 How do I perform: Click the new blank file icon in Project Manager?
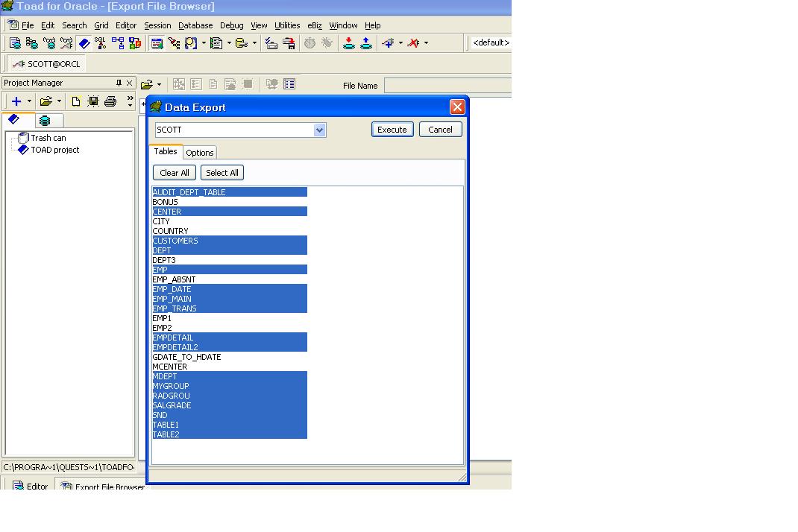point(75,101)
